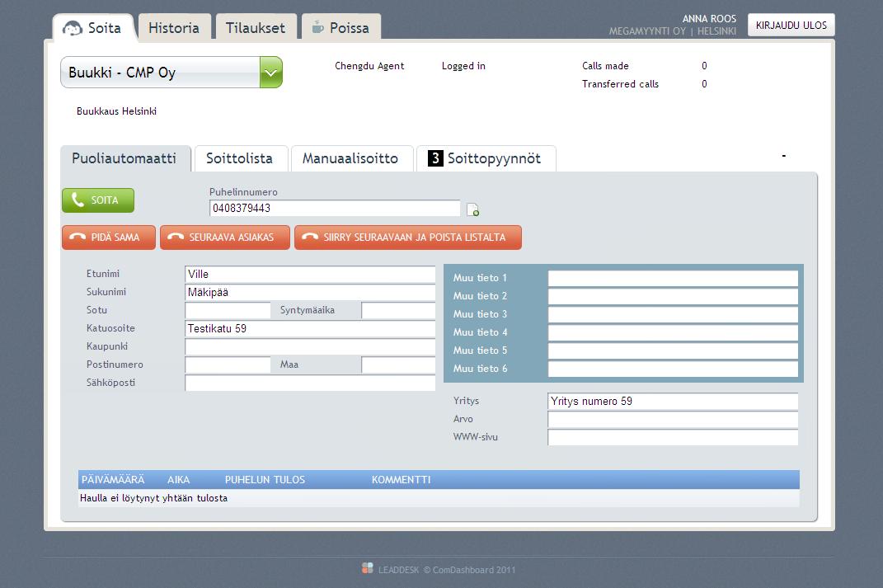Click the WWW-sivu input field
883x588 pixels.
coord(673,437)
